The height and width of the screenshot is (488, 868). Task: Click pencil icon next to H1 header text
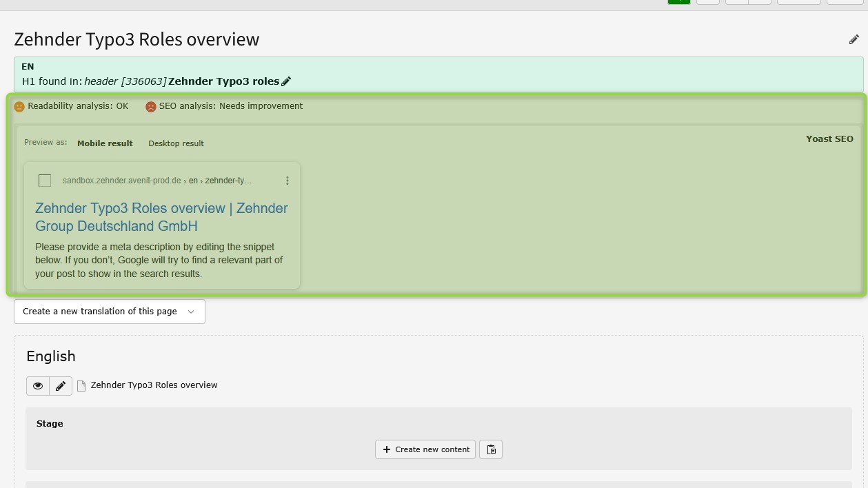tap(286, 81)
